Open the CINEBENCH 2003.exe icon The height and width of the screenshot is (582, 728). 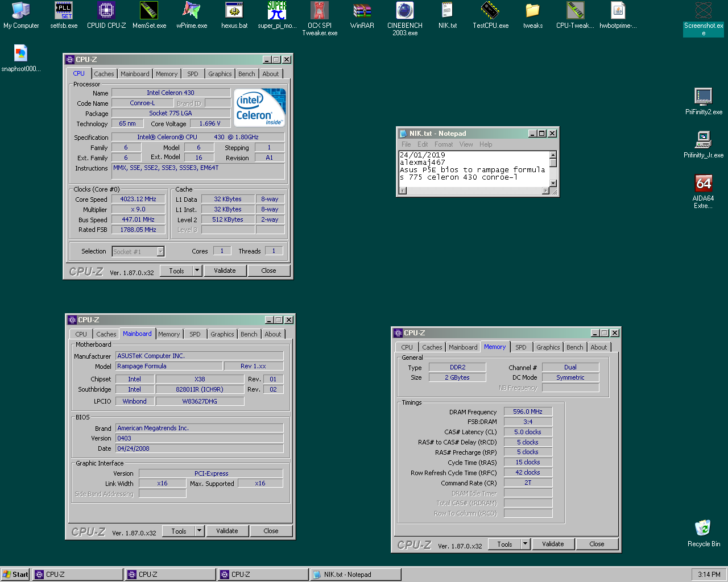click(x=405, y=19)
